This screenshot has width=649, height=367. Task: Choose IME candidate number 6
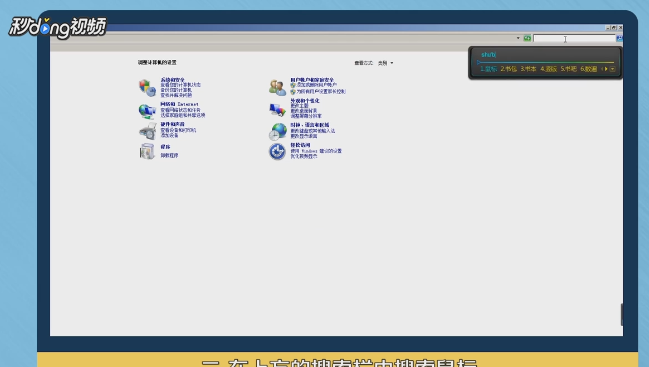589,69
